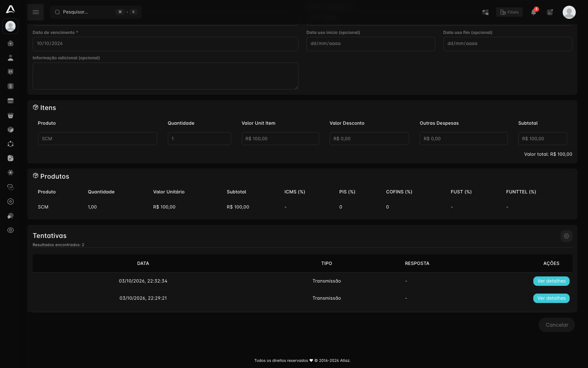Open the Tentativas table settings gear
588x368 pixels.
566,236
